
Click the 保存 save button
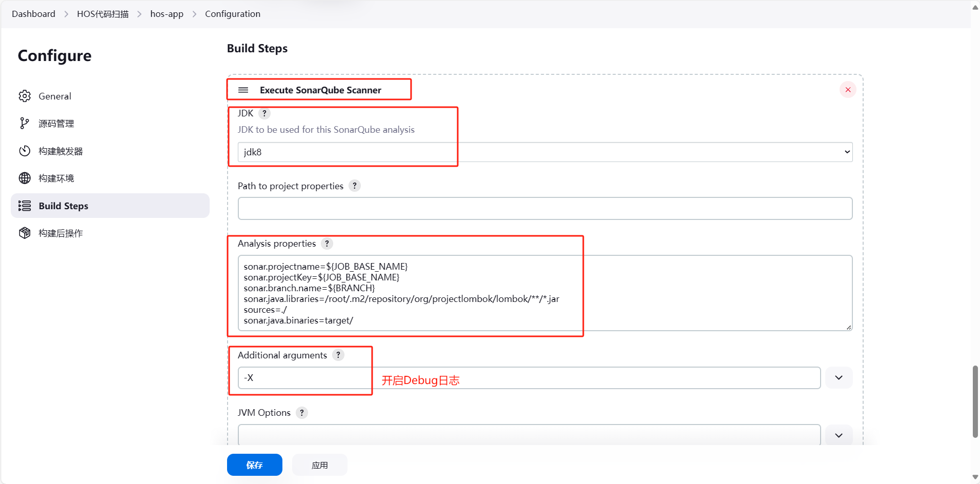254,465
